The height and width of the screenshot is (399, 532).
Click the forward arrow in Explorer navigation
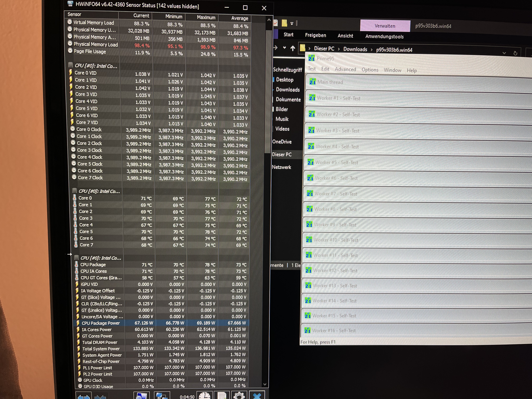[x=275, y=48]
